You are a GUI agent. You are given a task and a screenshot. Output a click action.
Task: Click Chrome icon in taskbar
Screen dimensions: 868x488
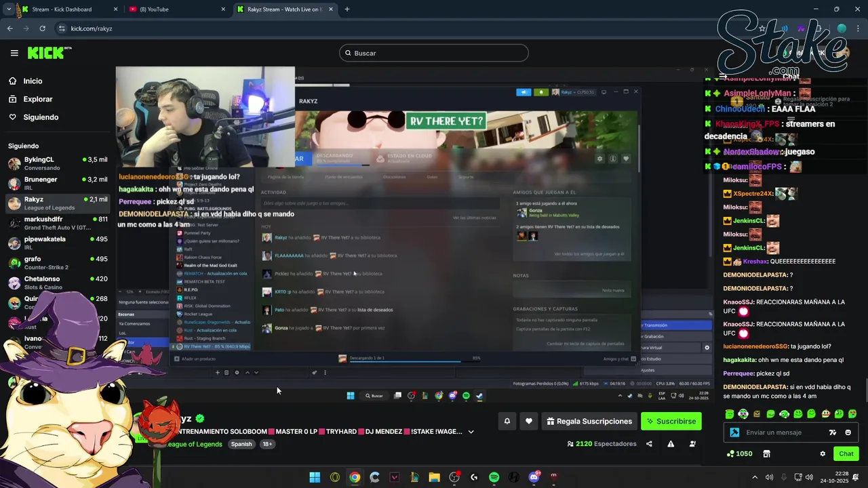point(355,477)
